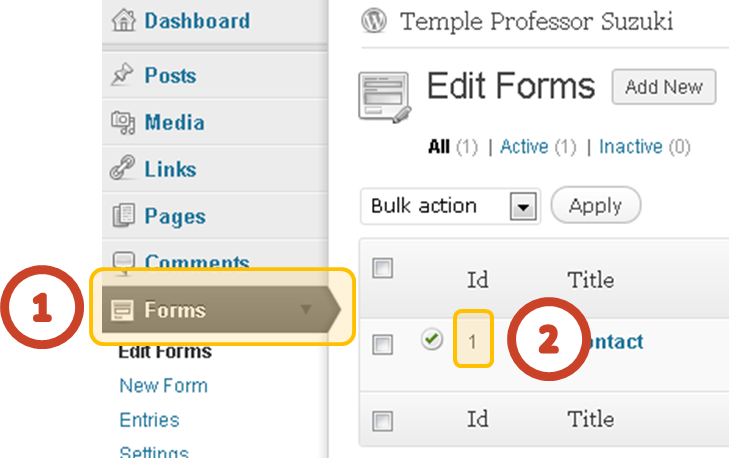Tick the checkbox for the Contact form row
Screen dimensions: 729x458
click(x=383, y=345)
